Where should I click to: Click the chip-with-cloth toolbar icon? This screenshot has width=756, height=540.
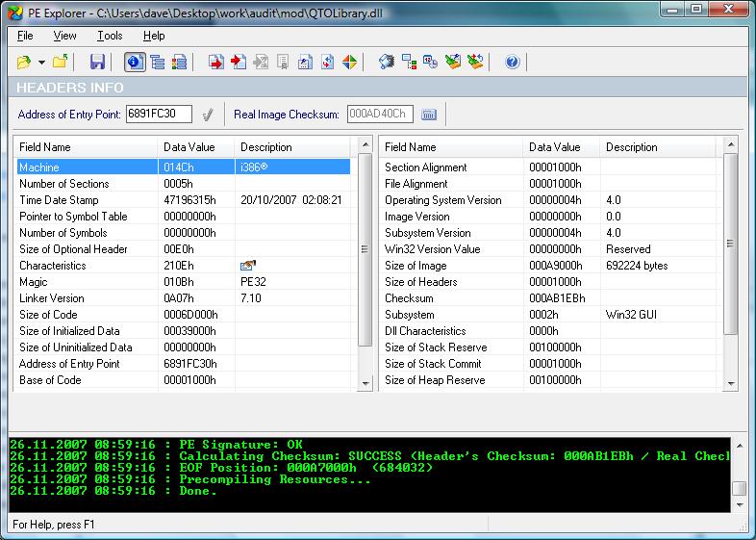387,62
